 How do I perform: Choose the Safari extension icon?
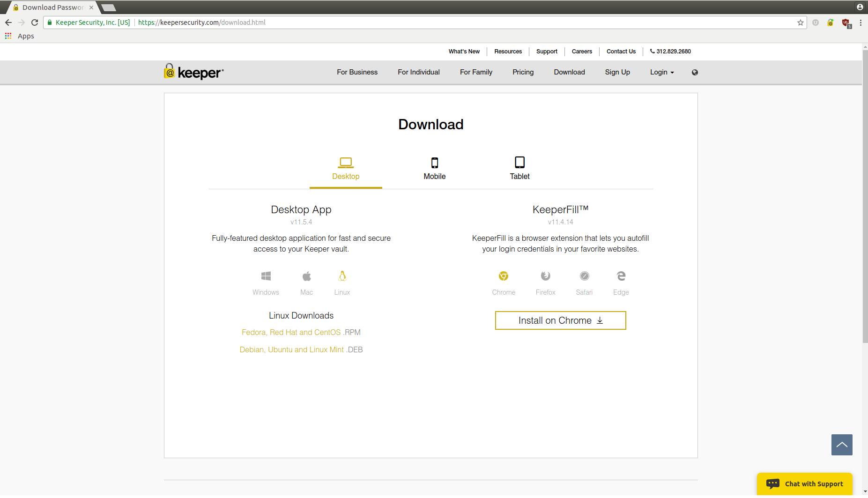[584, 276]
